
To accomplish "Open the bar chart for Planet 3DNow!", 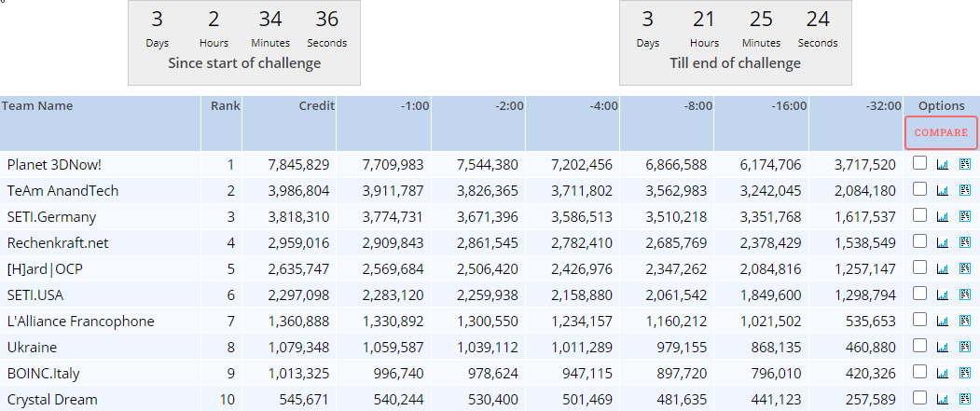I will tap(942, 164).
